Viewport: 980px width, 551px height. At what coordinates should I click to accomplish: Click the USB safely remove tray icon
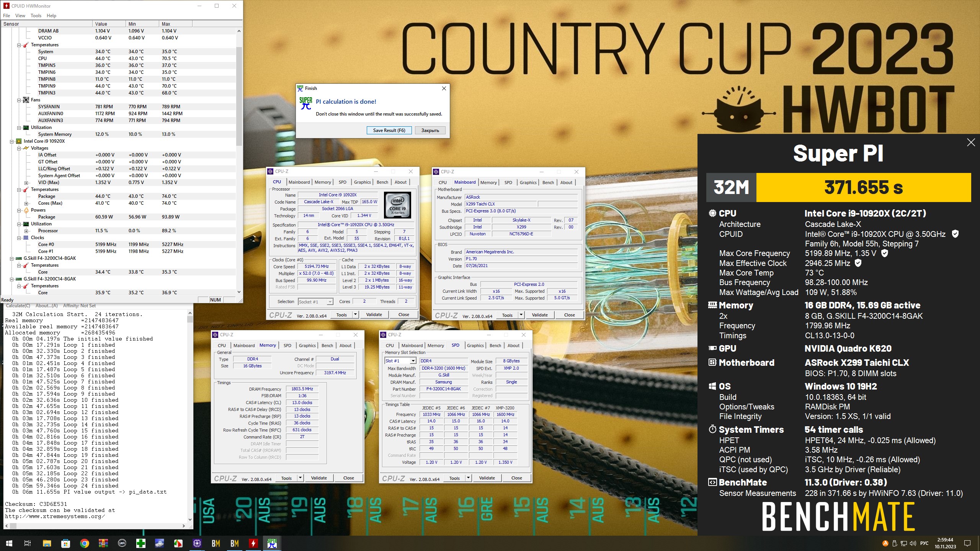pyautogui.click(x=895, y=543)
